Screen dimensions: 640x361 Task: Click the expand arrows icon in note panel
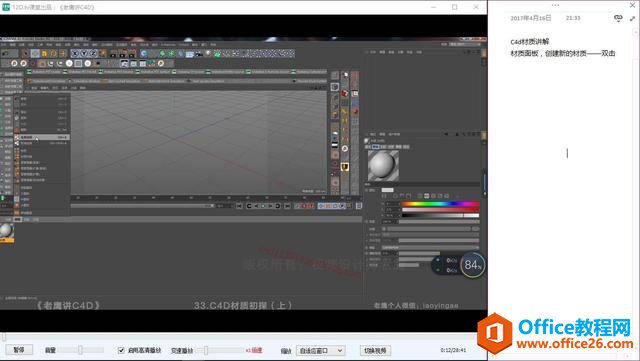coord(632,18)
